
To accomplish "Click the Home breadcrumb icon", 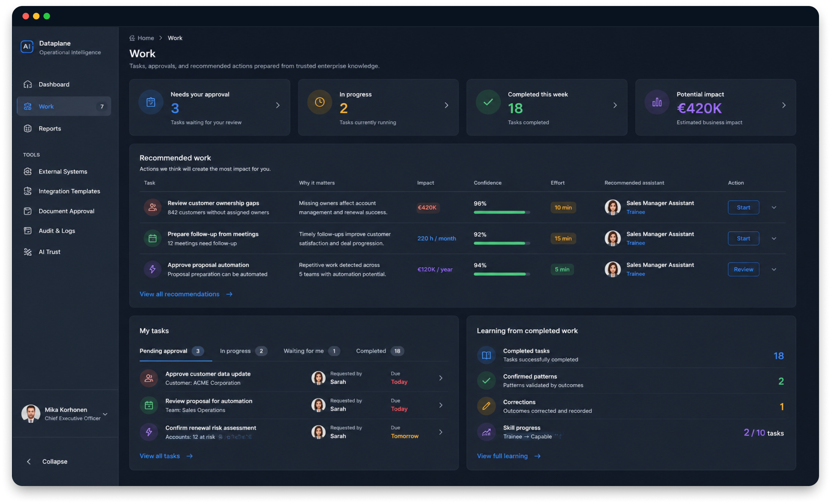I will [132, 38].
